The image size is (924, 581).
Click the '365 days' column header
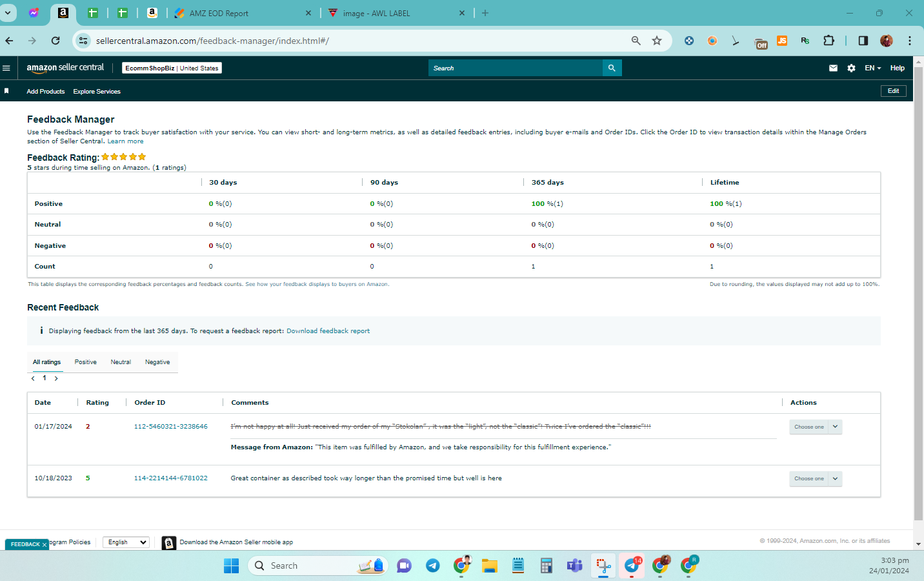tap(548, 183)
